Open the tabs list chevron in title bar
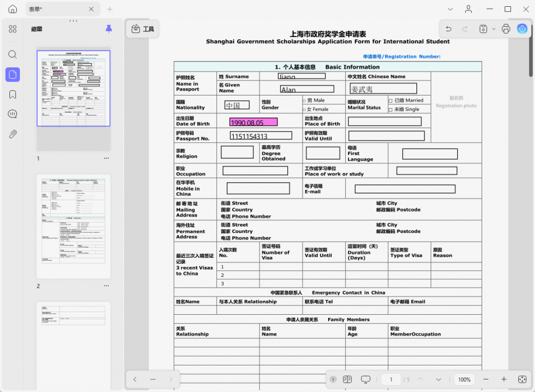535x392 pixels. [450, 9]
